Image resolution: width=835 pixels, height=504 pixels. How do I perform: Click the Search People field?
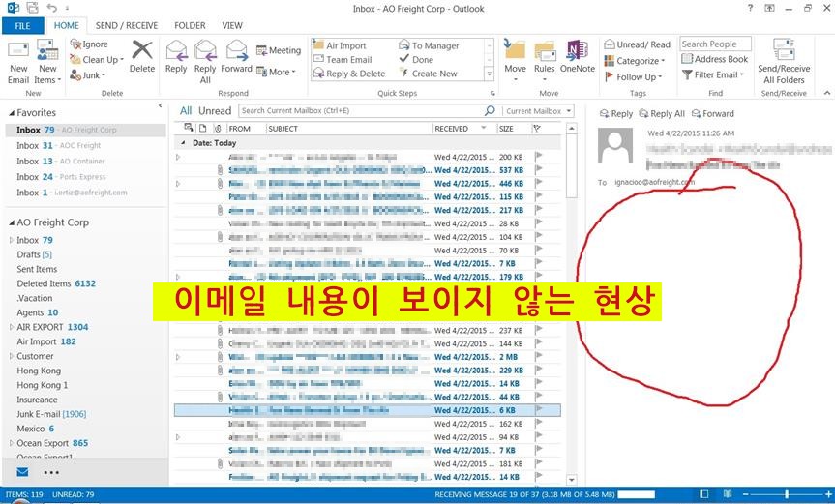(715, 44)
